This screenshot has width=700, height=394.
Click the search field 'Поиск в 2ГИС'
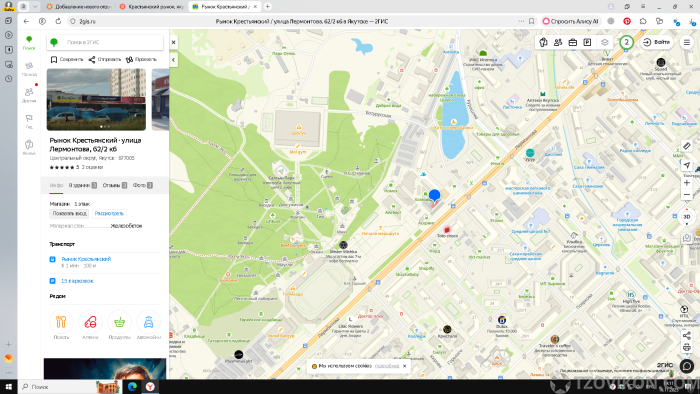105,42
